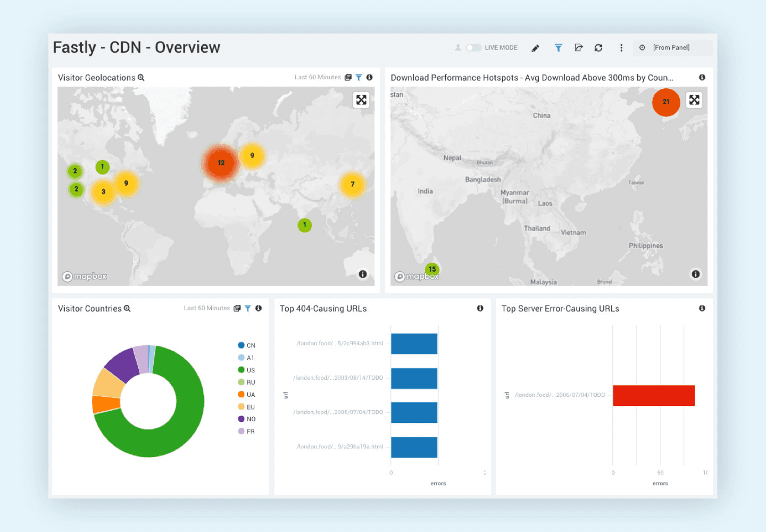
Task: Click the map attribution info icon in Visitor Geolocations
Action: [363, 274]
